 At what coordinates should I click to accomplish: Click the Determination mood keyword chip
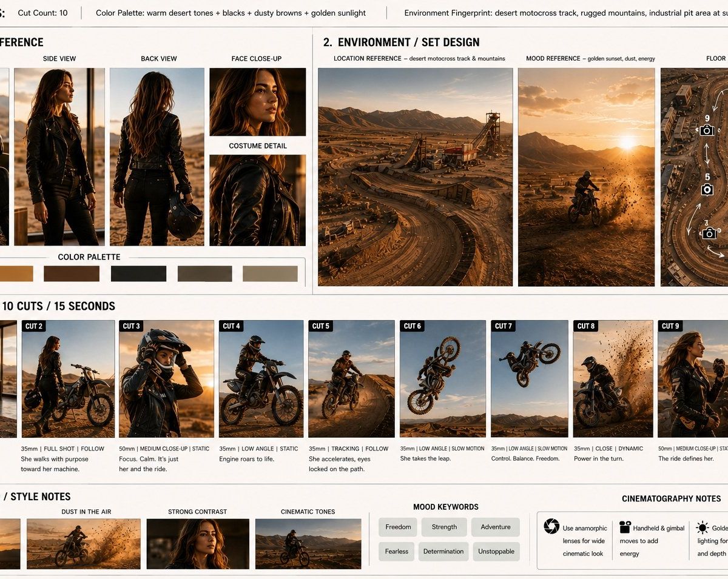click(x=443, y=551)
